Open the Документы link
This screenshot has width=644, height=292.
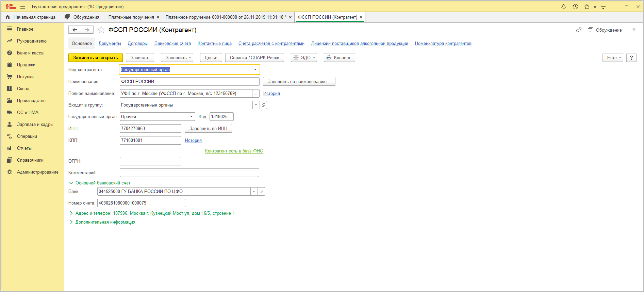(110, 44)
